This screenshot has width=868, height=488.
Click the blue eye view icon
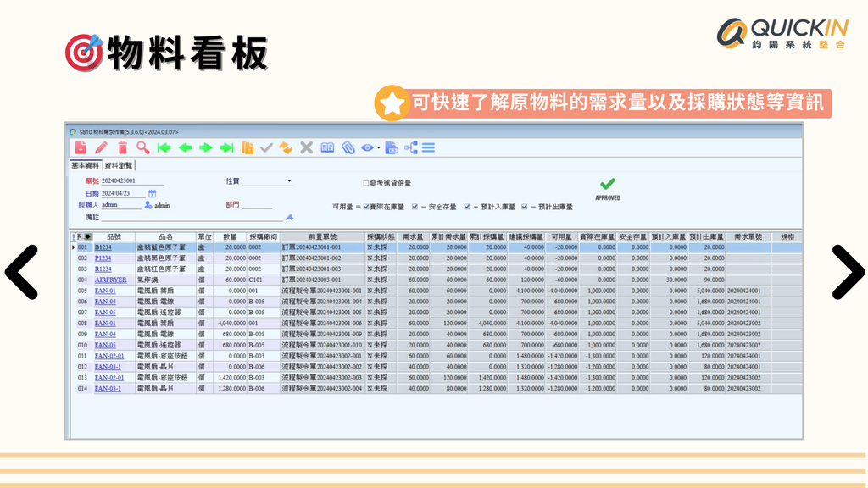[x=367, y=147]
